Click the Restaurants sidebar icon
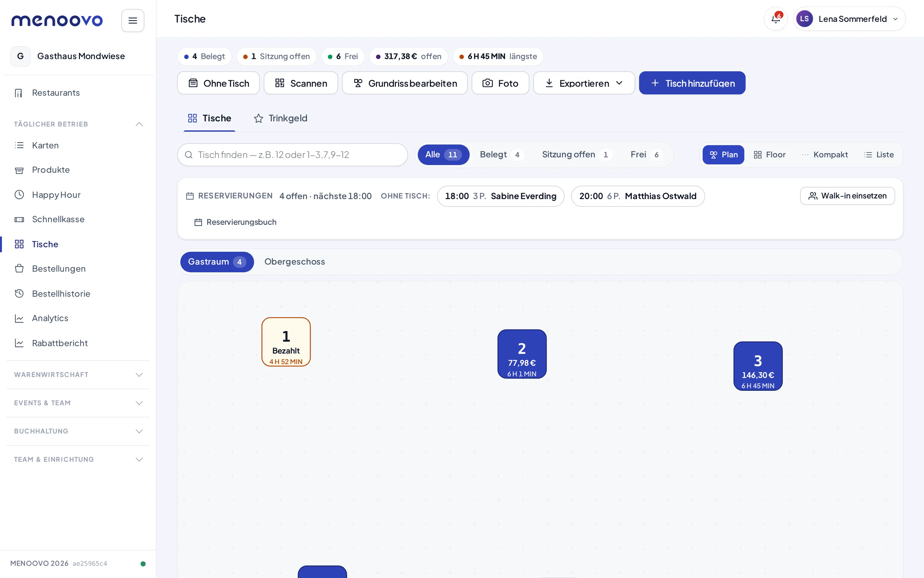 coord(19,93)
